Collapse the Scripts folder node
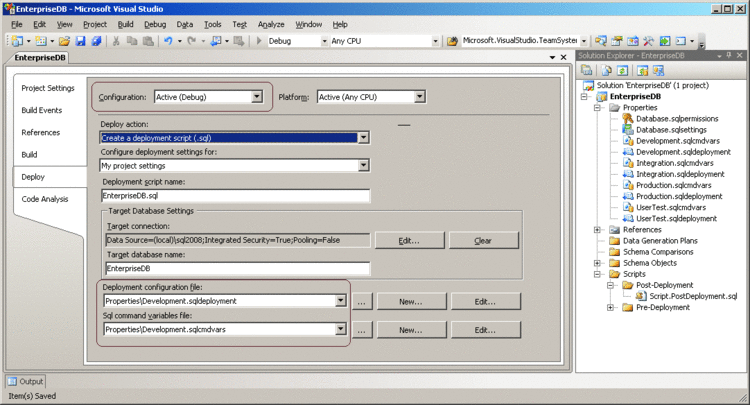The height and width of the screenshot is (405, 750). (x=597, y=274)
